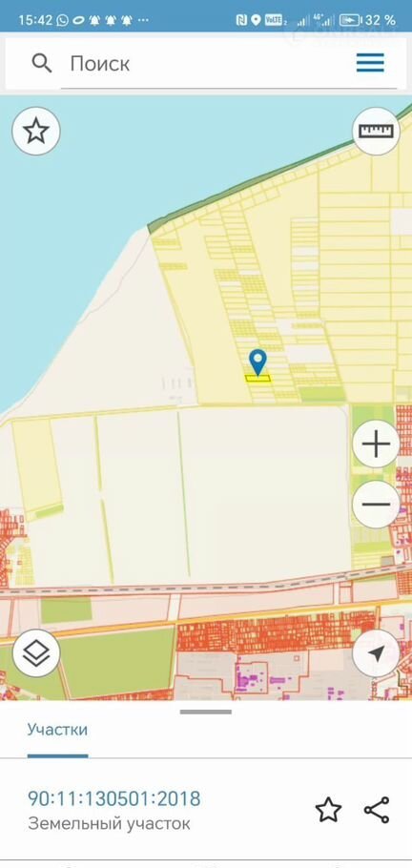Image resolution: width=412 pixels, height=868 pixels.
Task: Select the ruler measurement tool
Action: click(376, 131)
